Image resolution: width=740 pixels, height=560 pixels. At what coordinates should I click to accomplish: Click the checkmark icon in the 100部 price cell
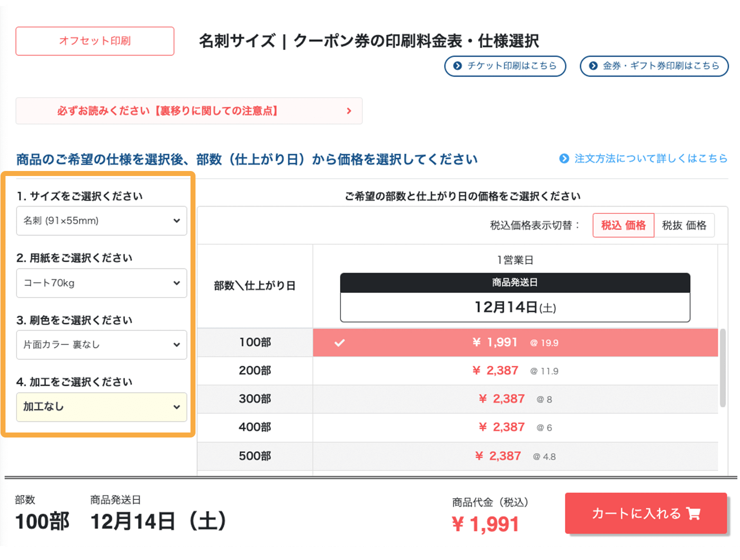(340, 343)
